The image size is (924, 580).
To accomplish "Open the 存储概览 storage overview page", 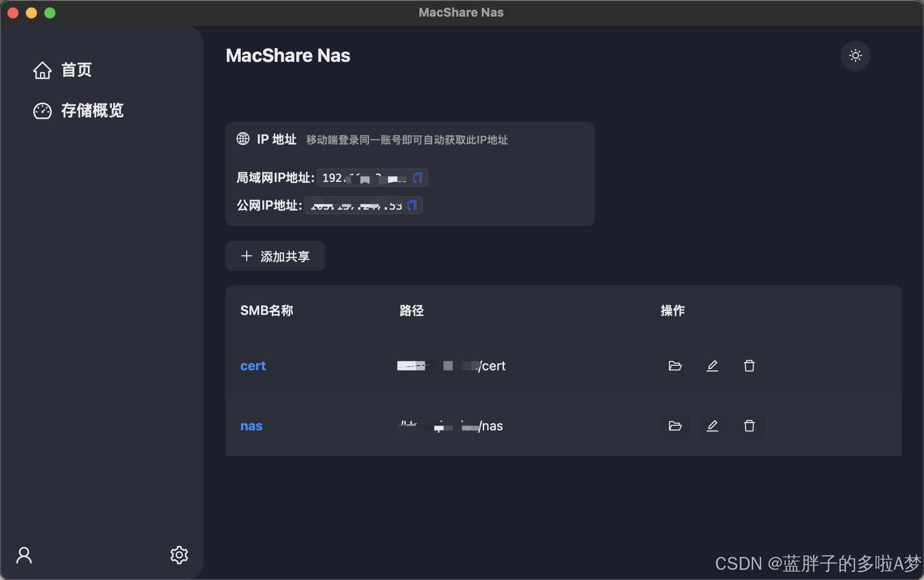I will 79,111.
